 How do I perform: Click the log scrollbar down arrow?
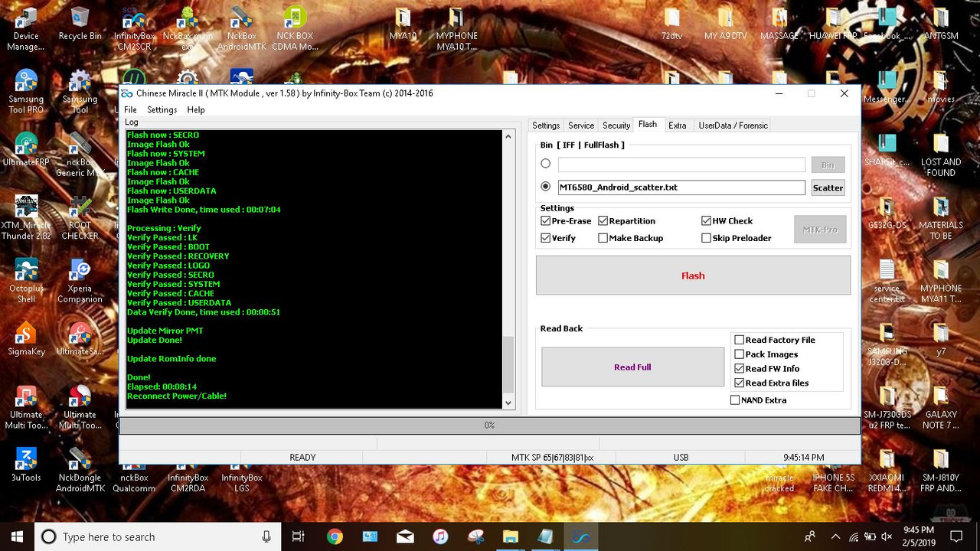(x=508, y=403)
